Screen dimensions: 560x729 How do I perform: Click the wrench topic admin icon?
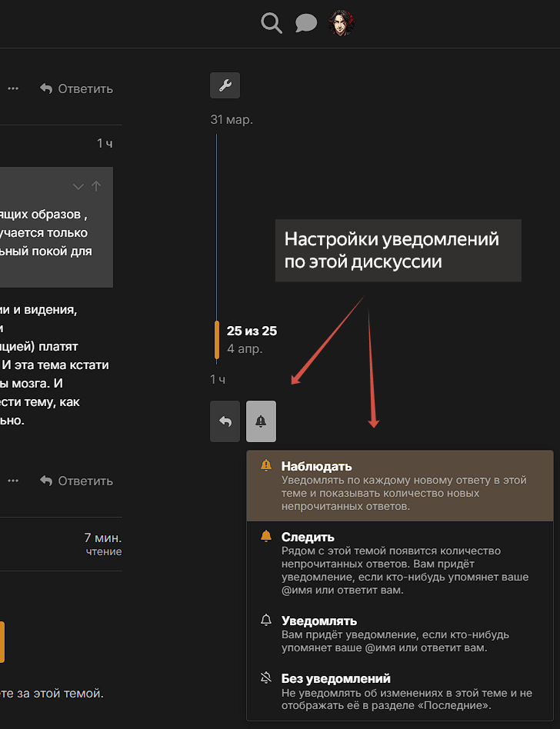coord(225,85)
